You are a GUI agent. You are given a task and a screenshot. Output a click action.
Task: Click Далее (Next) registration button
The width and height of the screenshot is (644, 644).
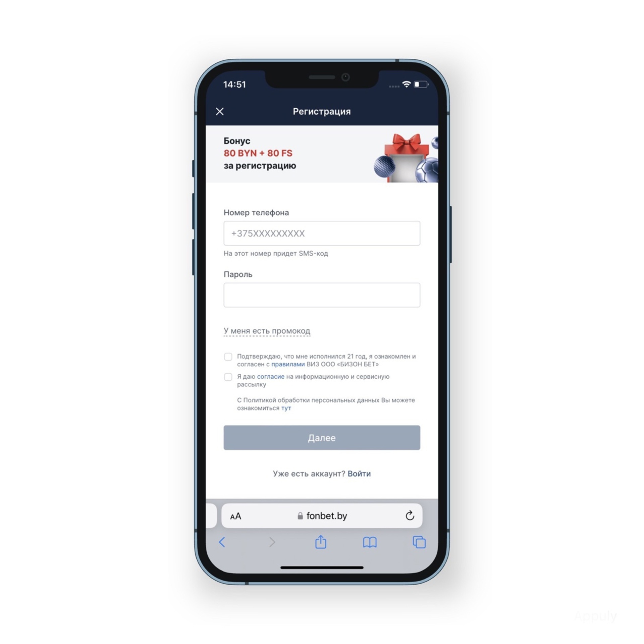[x=322, y=437]
